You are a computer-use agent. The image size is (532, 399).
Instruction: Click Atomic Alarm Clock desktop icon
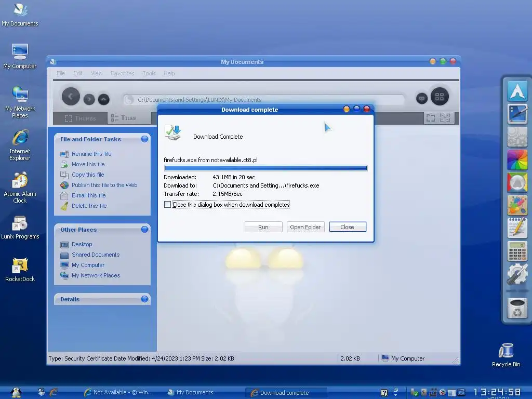pyautogui.click(x=20, y=187)
